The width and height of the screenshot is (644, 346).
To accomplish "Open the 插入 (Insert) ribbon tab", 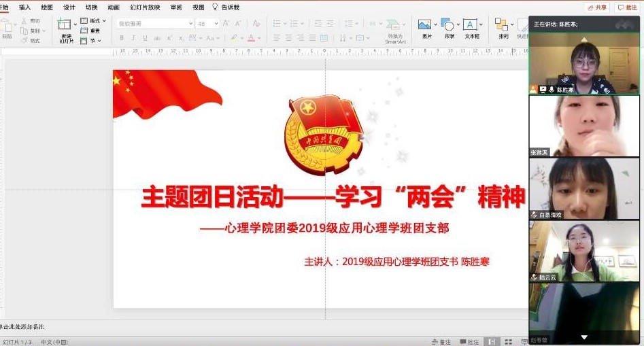I will pyautogui.click(x=24, y=7).
